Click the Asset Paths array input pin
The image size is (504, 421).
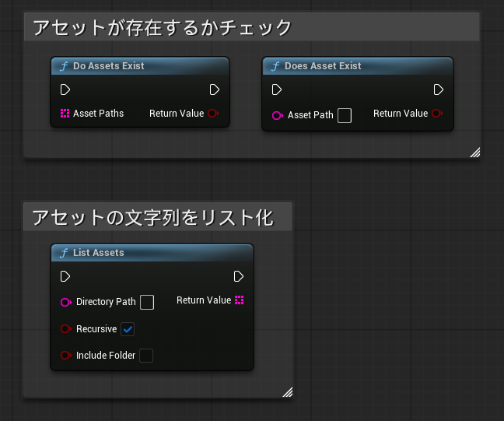pyautogui.click(x=65, y=114)
